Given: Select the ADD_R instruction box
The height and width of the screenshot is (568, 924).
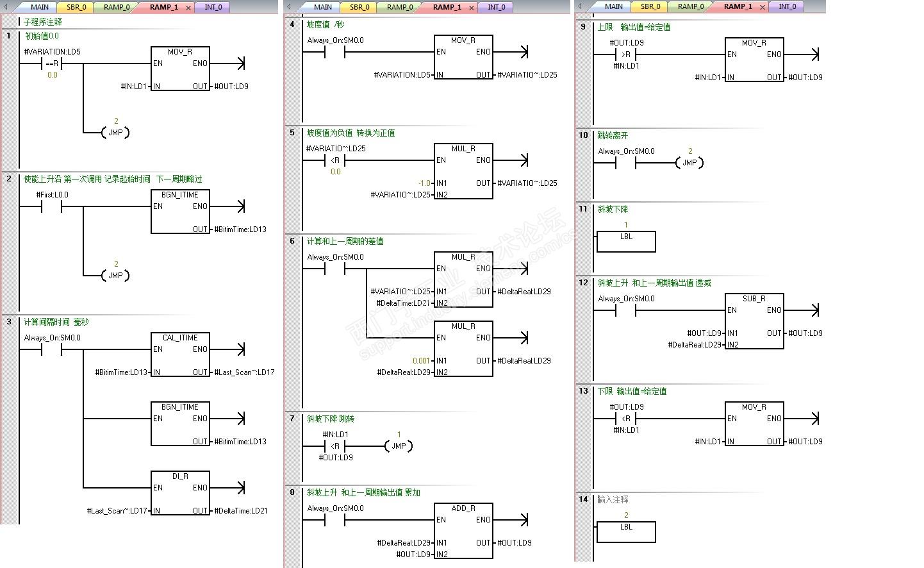Looking at the screenshot, I should [463, 531].
